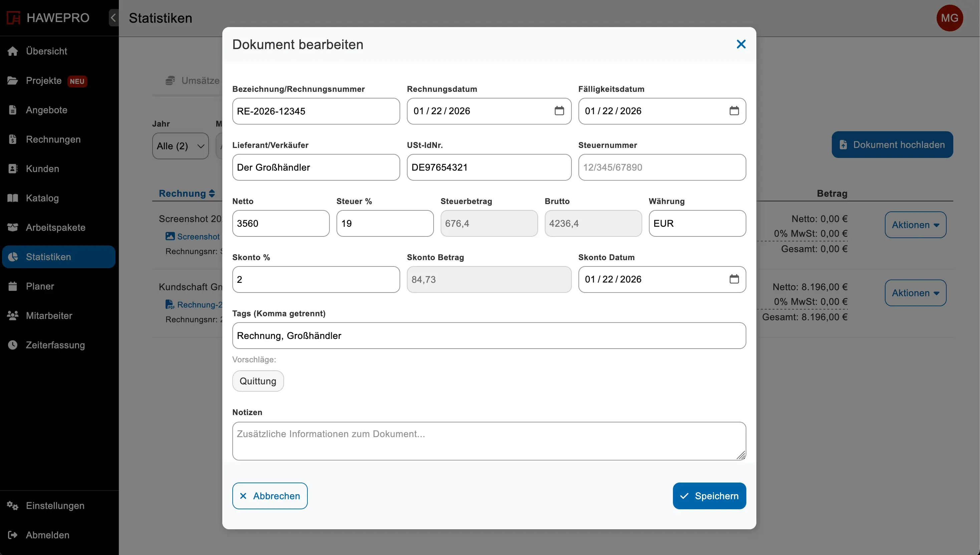Open the second Aktionen dropdown
Image resolution: width=980 pixels, height=555 pixels.
pos(915,293)
